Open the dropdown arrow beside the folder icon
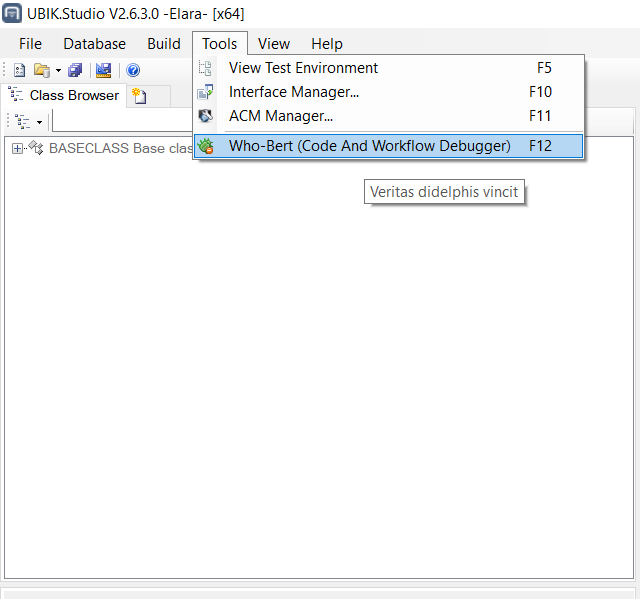 click(58, 70)
